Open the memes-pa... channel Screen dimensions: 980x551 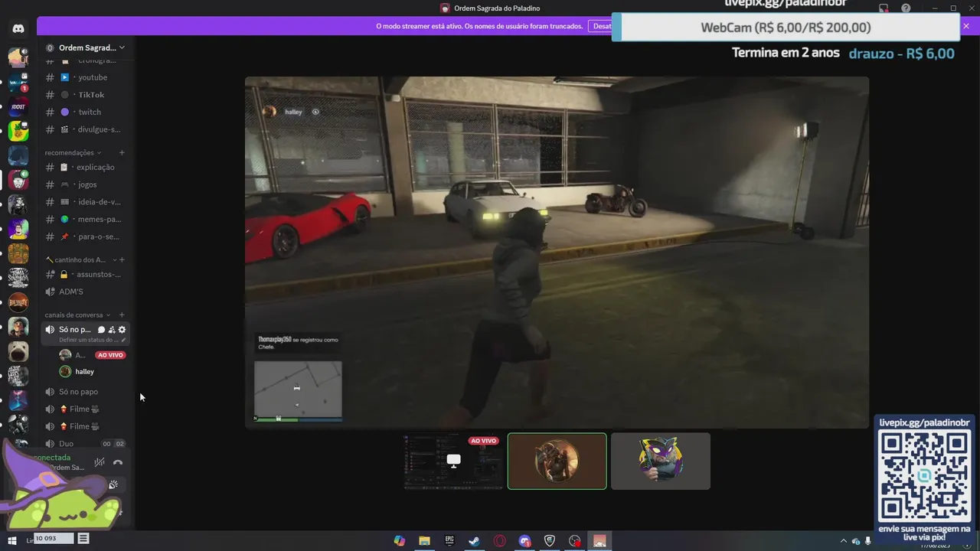[x=86, y=219]
